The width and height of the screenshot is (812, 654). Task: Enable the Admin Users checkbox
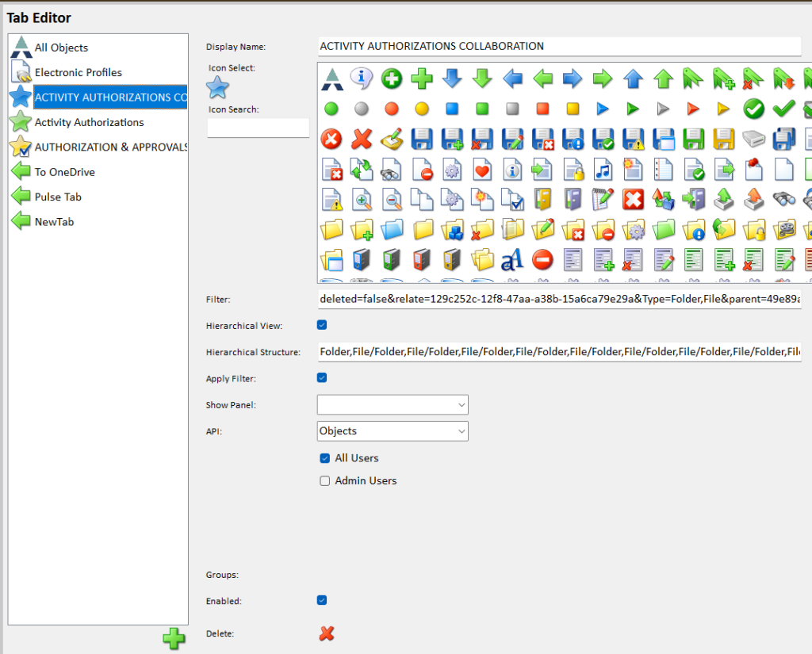[324, 480]
